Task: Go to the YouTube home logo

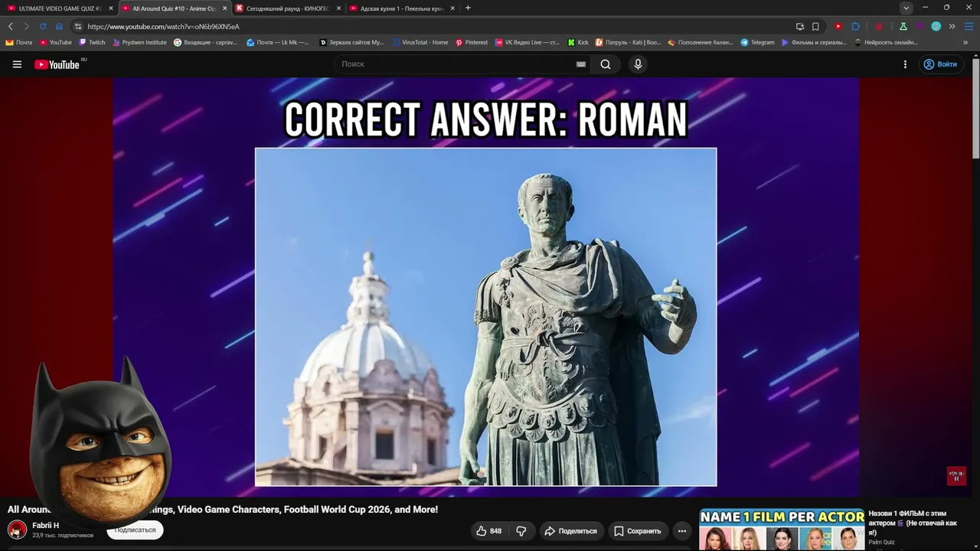Action: pyautogui.click(x=57, y=64)
